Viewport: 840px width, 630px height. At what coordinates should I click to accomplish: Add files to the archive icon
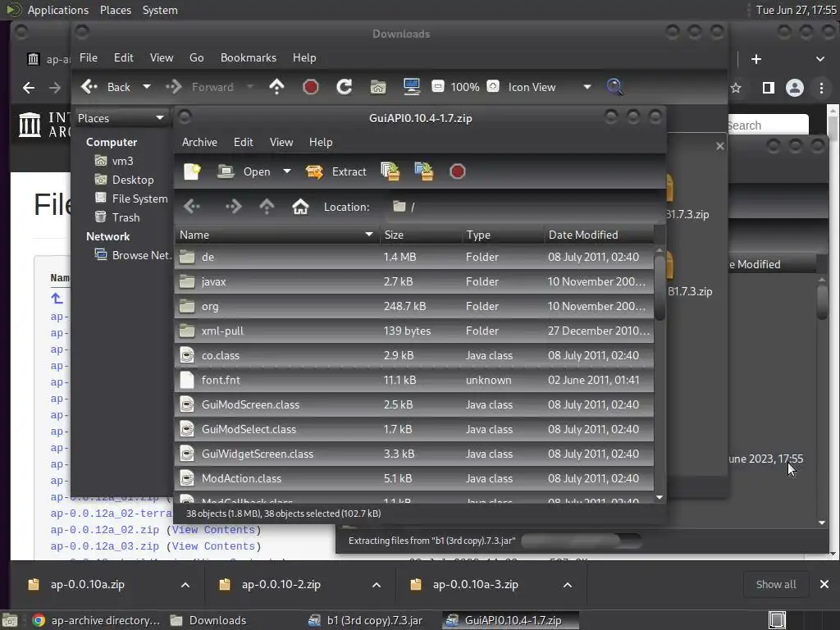point(390,172)
